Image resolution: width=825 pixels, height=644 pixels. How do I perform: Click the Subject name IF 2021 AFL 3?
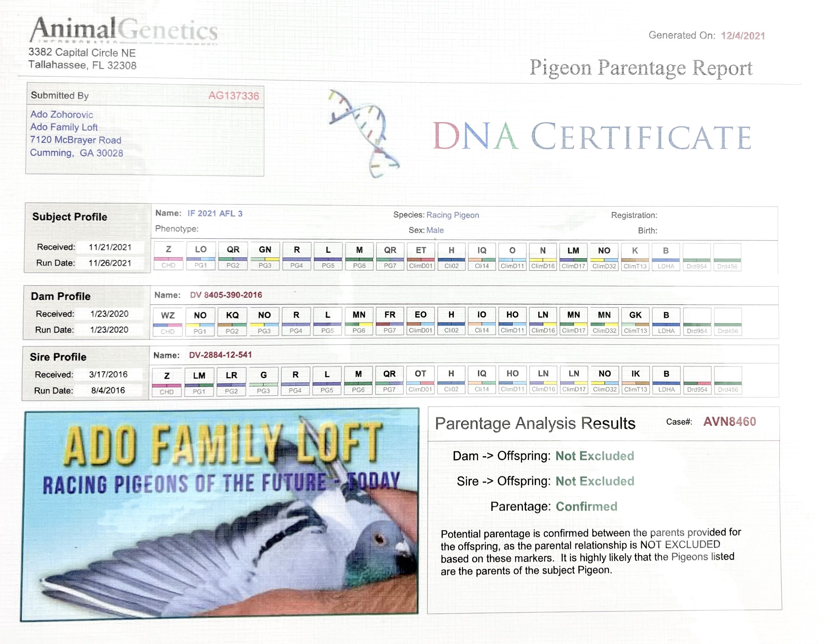(215, 213)
